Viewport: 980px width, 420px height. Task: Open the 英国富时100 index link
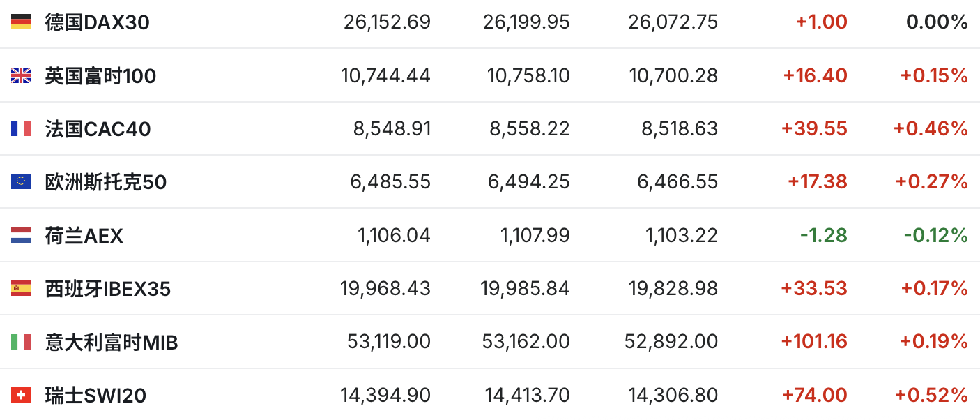click(100, 75)
